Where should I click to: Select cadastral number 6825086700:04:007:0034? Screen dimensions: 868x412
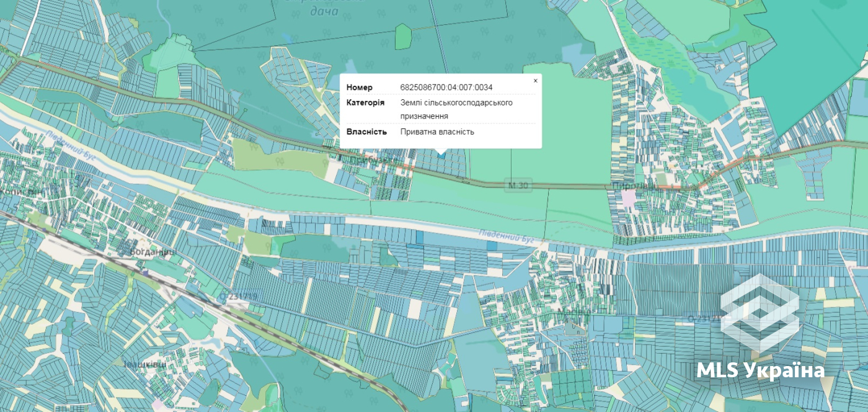(x=446, y=87)
